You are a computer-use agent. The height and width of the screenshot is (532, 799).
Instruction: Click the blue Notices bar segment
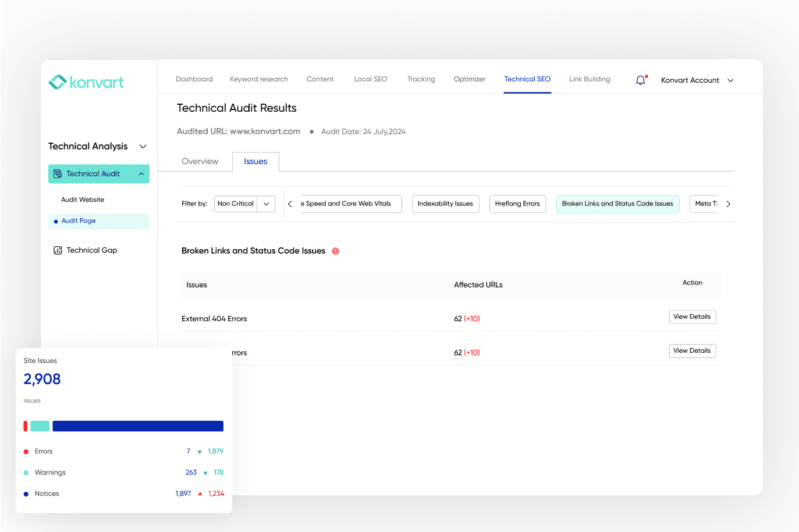138,426
